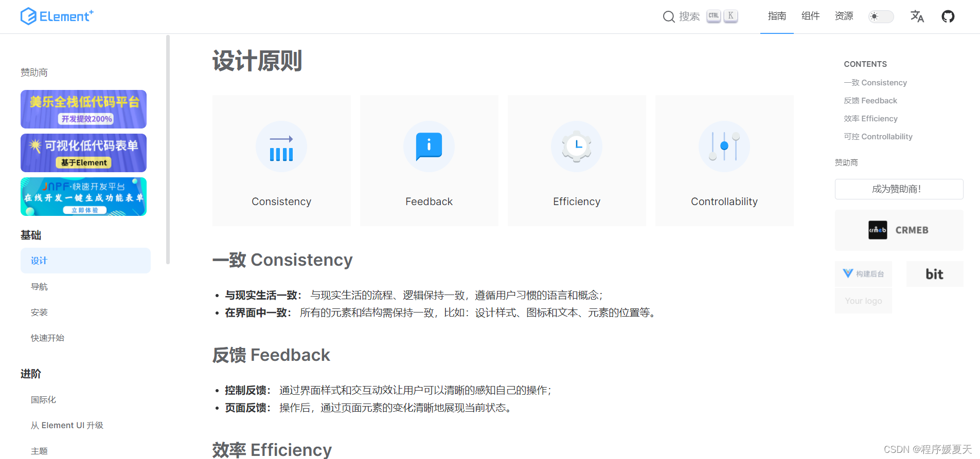
Task: Open the bit sponsor logo
Action: pyautogui.click(x=934, y=274)
